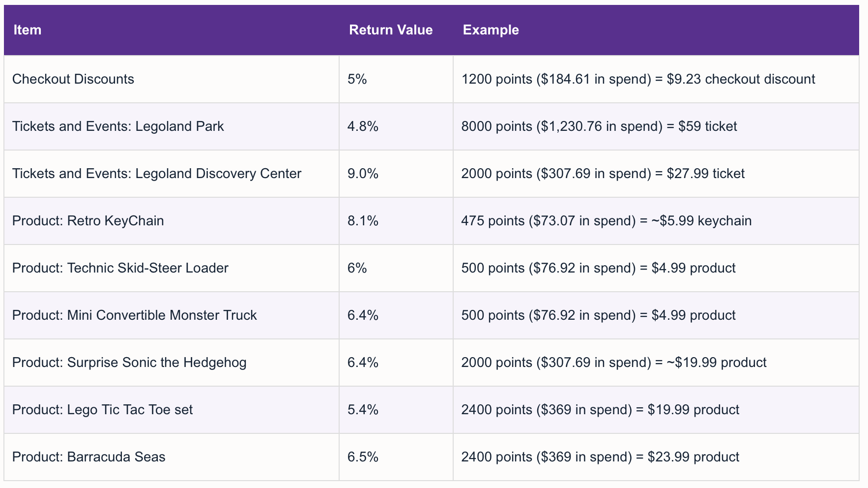Click the 475 points keychain example
Viewport: 868px width, 488px height.
pos(607,221)
